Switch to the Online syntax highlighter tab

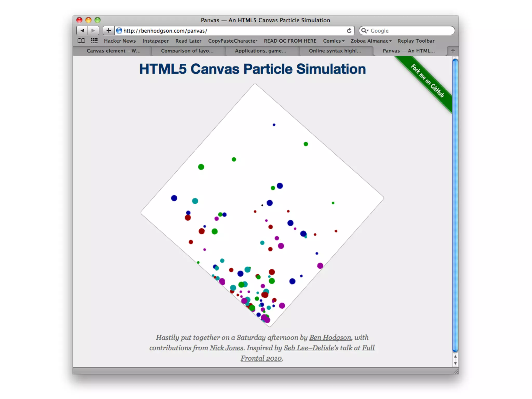tap(335, 51)
